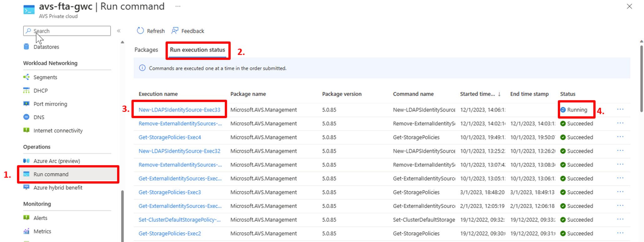
Task: Click the AVS private cloud resource icon in header
Action: pyautogui.click(x=29, y=10)
